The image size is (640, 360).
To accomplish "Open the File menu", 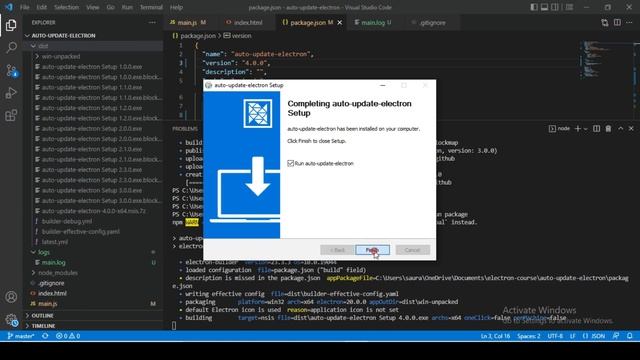I will point(24,7).
